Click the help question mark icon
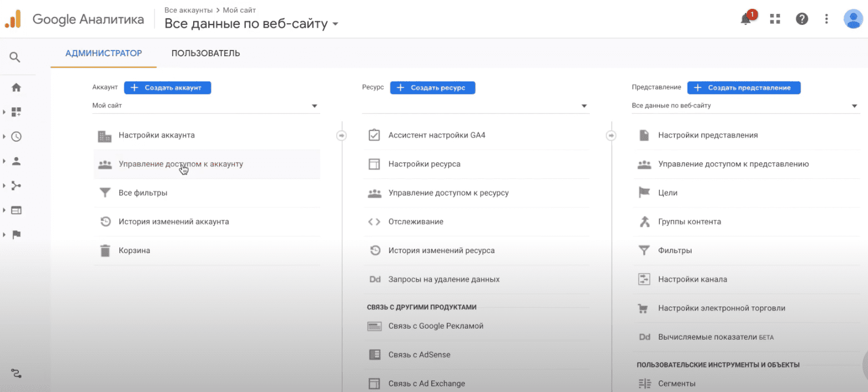 point(801,19)
